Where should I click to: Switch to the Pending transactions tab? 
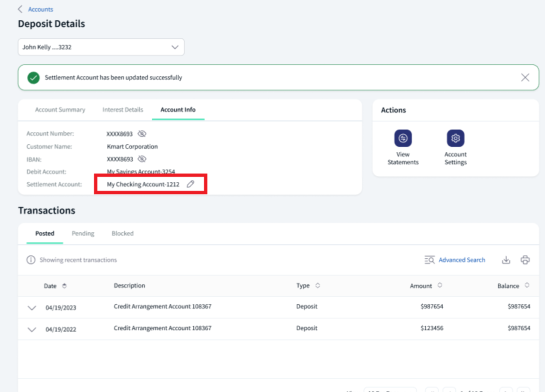83,233
